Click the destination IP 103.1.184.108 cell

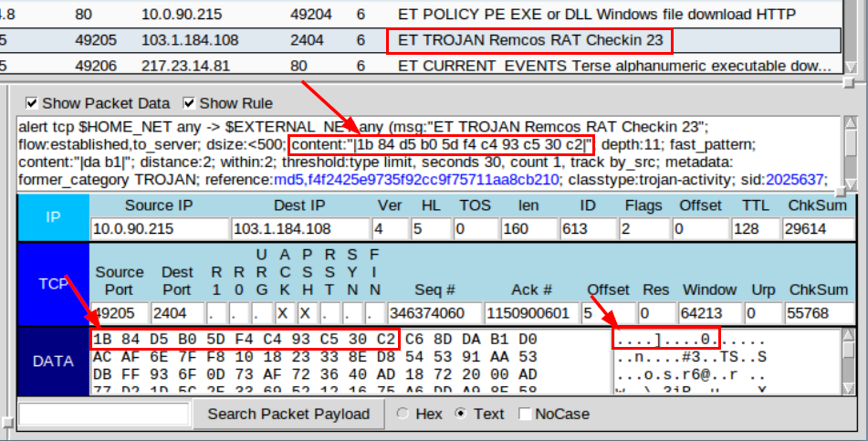(x=190, y=40)
